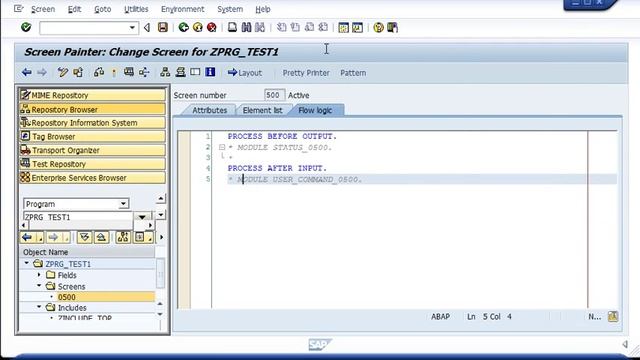Open the Enterprise Services Browser

92,178
